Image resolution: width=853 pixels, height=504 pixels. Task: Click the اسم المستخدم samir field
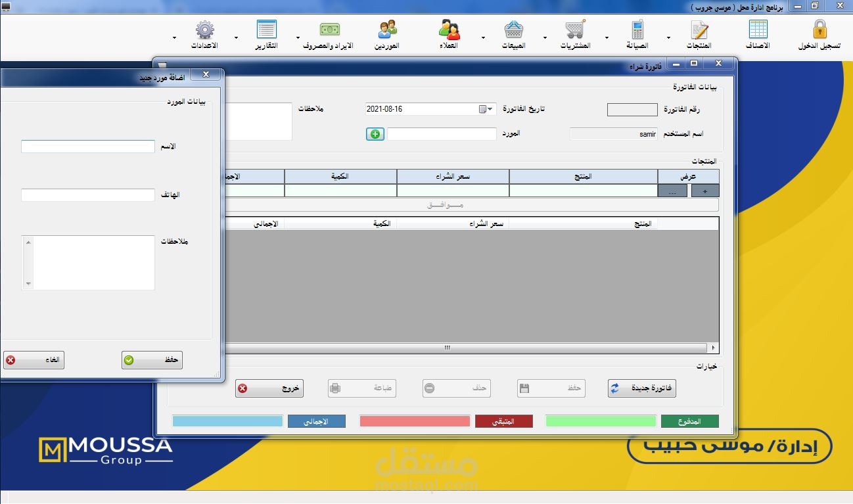coord(614,134)
